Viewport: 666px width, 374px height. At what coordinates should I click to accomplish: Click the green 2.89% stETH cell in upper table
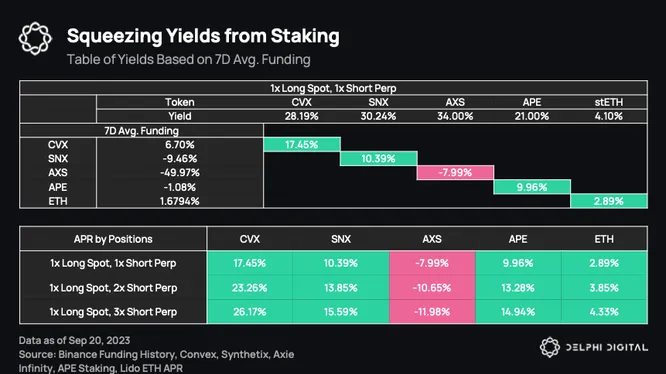[609, 201]
